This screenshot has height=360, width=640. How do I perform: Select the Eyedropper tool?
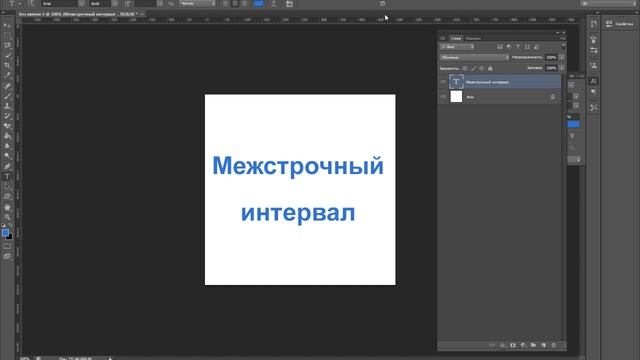click(7, 76)
